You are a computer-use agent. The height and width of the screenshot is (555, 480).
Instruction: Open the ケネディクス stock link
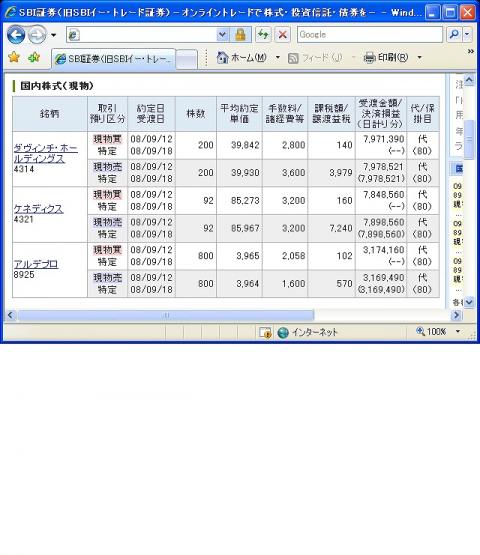(38, 209)
